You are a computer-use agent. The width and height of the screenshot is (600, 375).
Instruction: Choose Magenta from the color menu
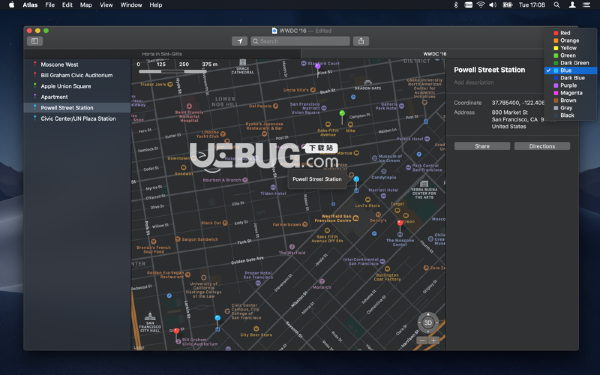point(570,93)
